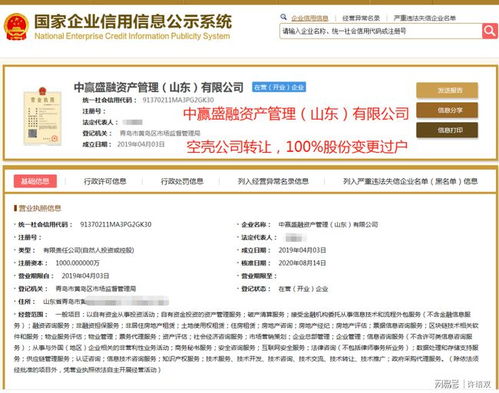Click the 注册资本 value 1000.000000万

pyautogui.click(x=77, y=263)
